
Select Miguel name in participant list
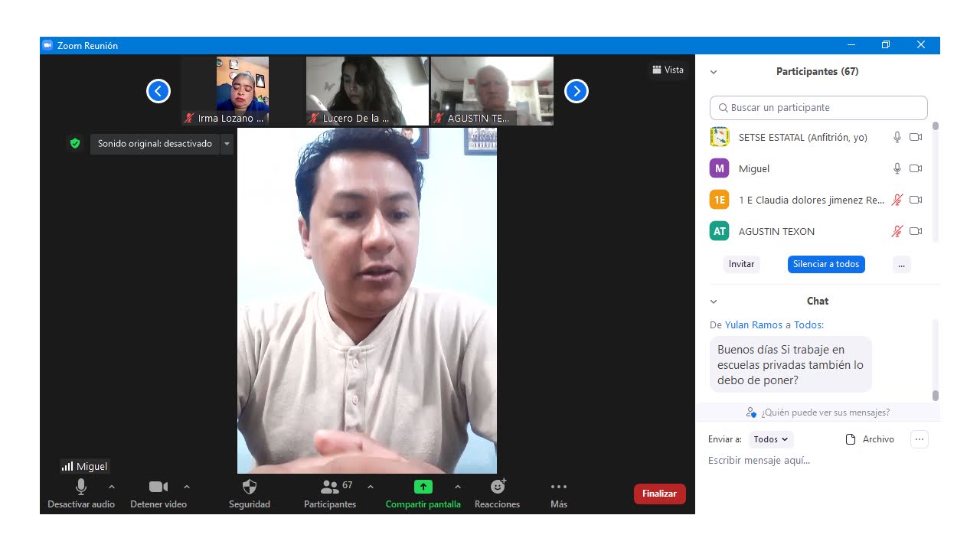click(754, 169)
